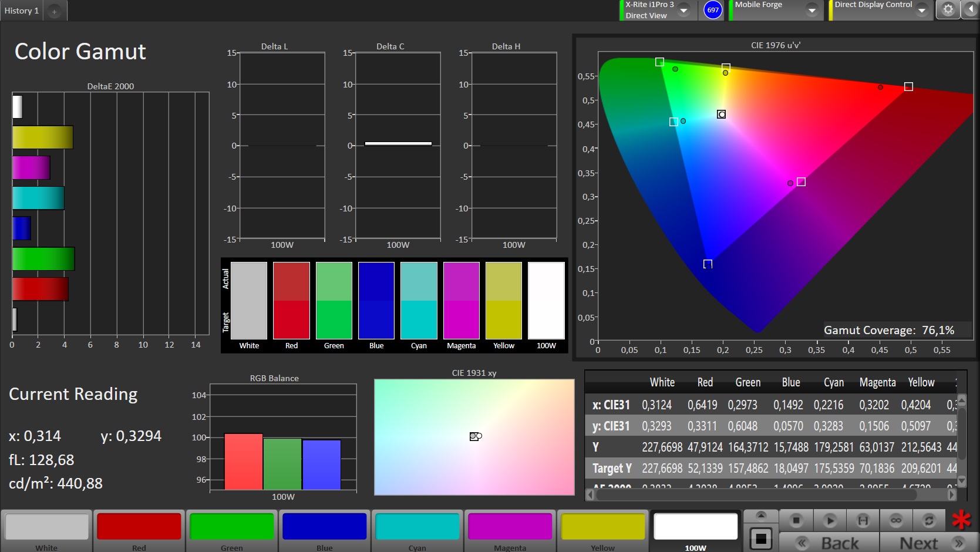Screen dimensions: 980x552
Task: Click the read series bracket icon
Action: pyautogui.click(x=863, y=520)
